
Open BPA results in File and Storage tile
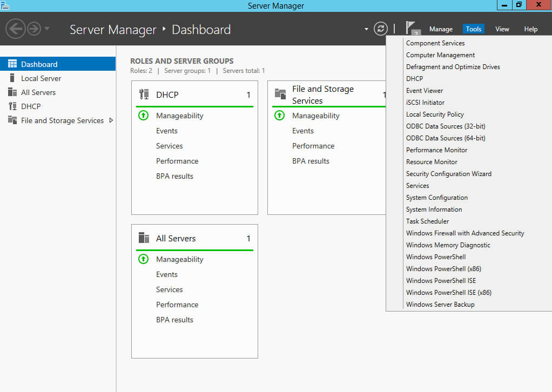311,161
